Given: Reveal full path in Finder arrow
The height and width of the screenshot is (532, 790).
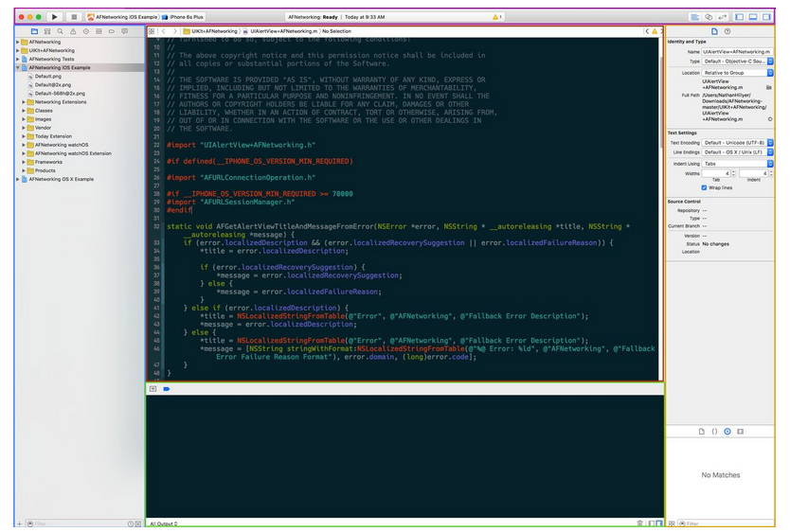Looking at the screenshot, I should click(x=770, y=119).
